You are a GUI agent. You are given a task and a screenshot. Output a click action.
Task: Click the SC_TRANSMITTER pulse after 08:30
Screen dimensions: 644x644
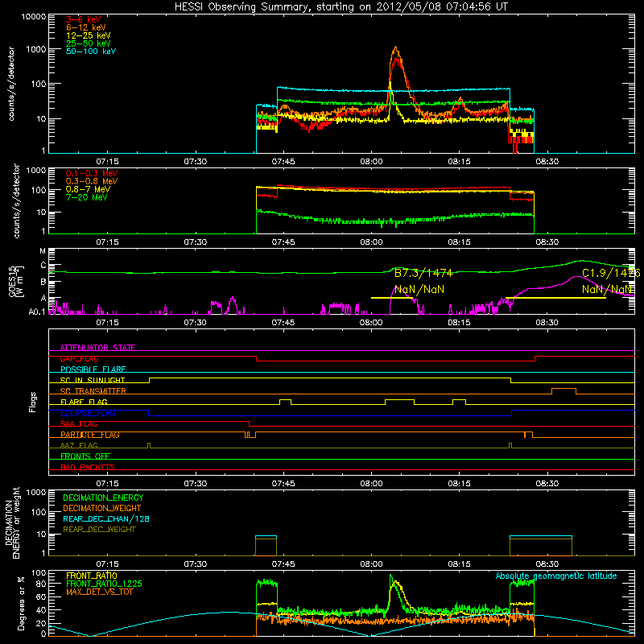coord(563,390)
